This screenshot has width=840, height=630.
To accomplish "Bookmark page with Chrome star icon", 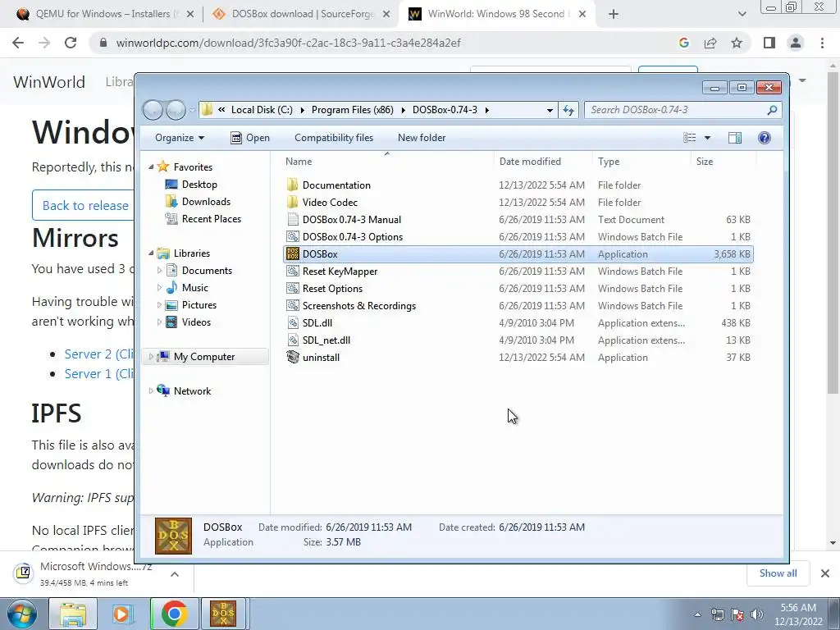I will [x=737, y=43].
